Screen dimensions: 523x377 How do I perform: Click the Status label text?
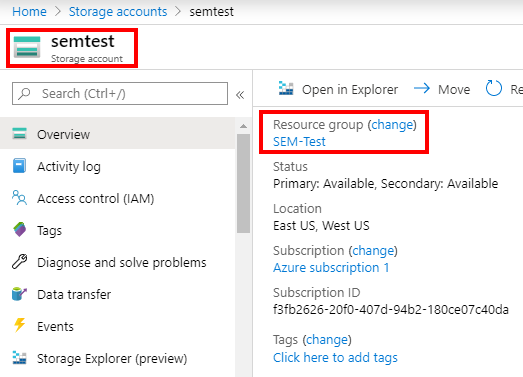click(x=290, y=167)
